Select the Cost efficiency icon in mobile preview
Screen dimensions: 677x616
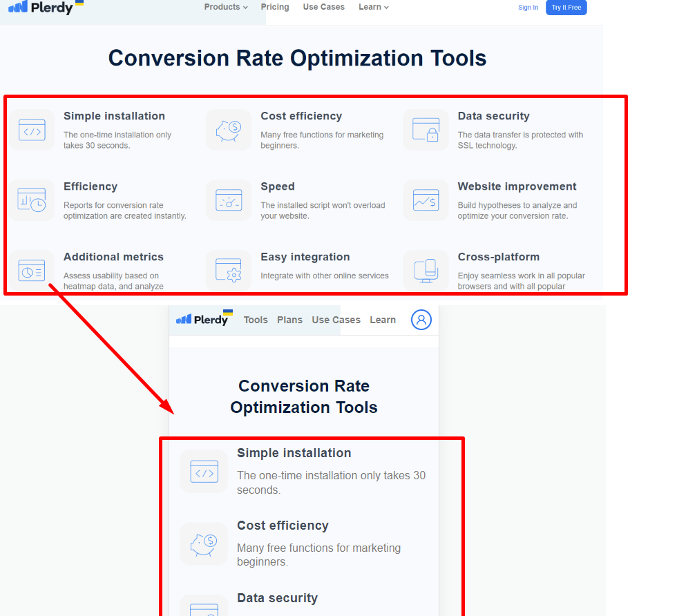click(204, 545)
